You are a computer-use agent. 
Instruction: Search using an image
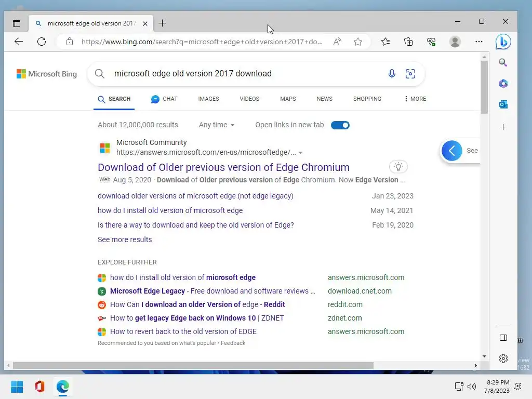tap(410, 74)
